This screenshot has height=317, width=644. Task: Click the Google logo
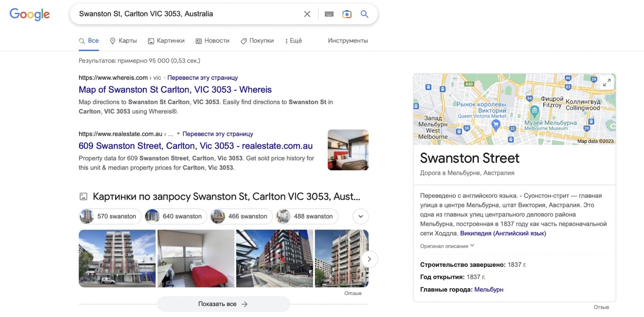coord(29,14)
